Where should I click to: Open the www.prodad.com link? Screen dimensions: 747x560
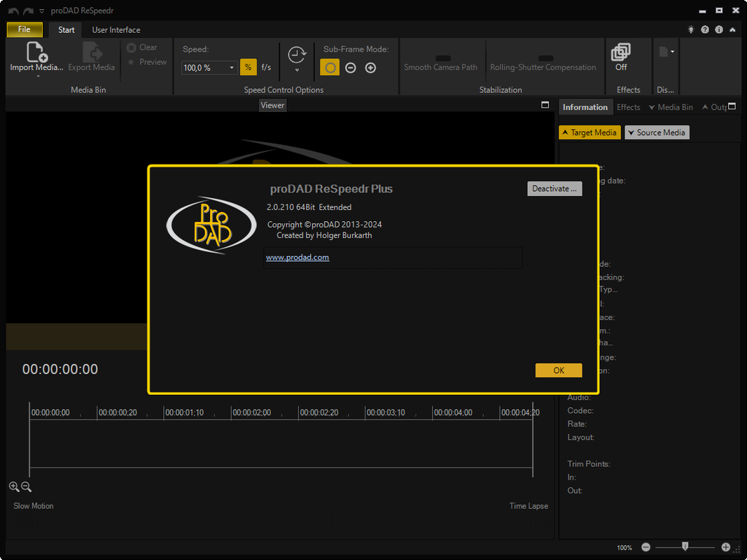(298, 257)
